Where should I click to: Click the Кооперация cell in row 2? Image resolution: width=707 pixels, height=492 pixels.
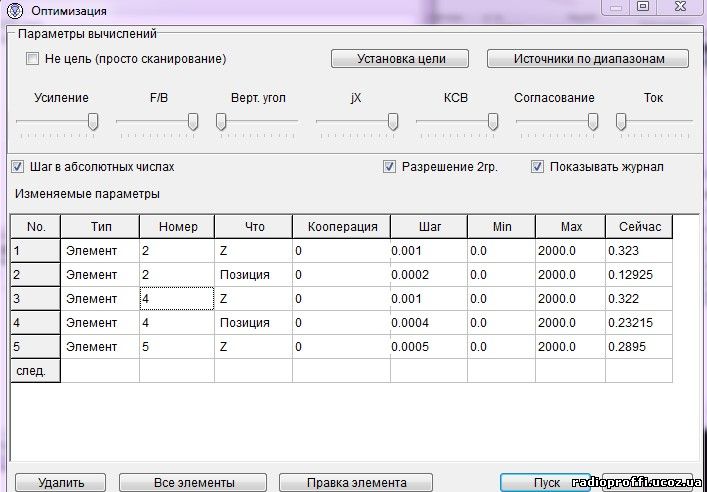point(342,275)
